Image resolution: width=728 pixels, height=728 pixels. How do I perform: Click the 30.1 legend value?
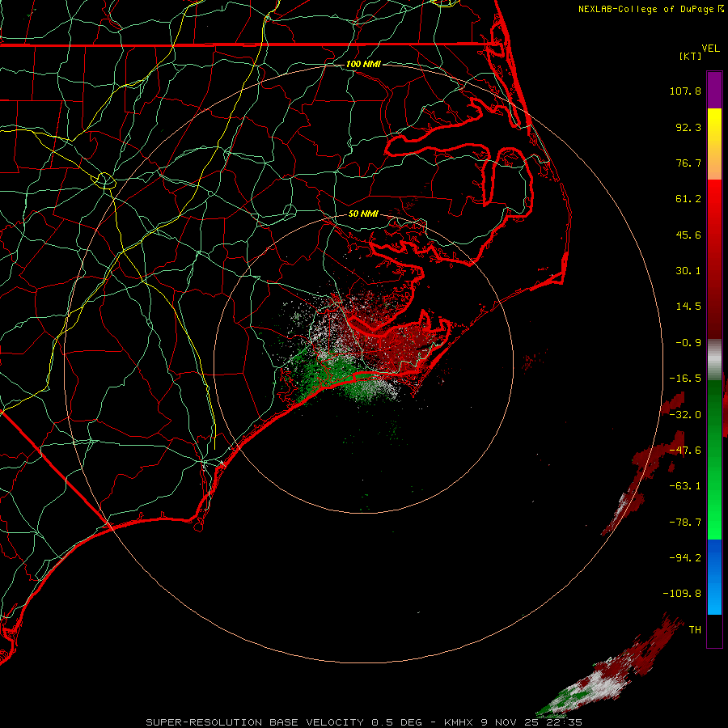(x=688, y=271)
